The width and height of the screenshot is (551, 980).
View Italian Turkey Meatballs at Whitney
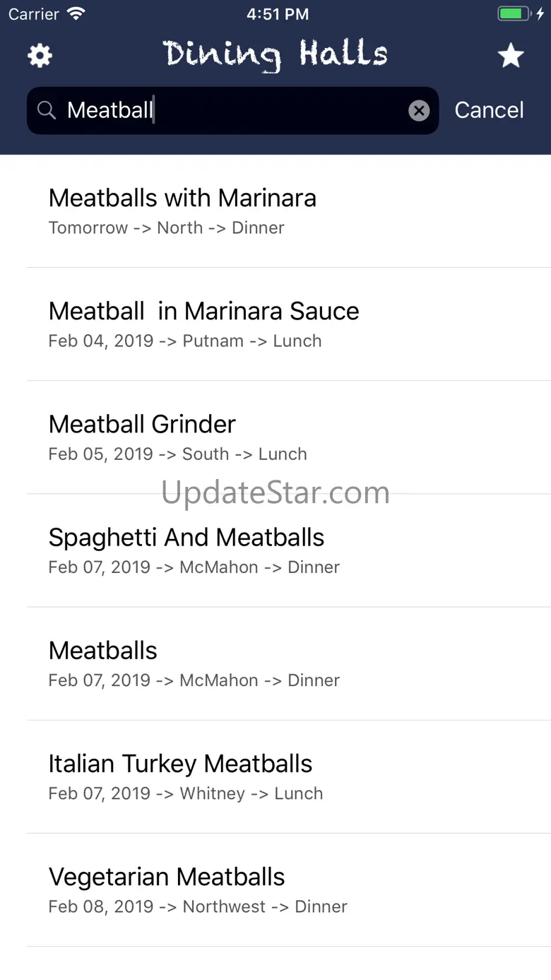289,777
